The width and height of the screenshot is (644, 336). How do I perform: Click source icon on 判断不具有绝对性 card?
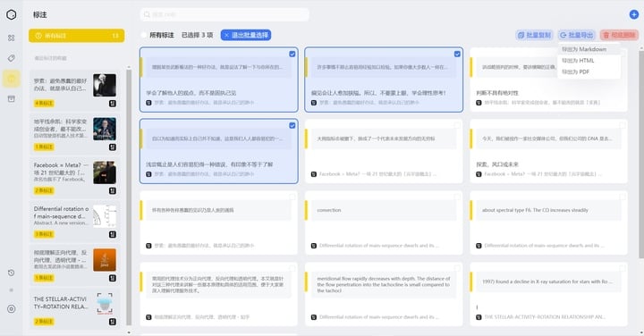tap(479, 103)
